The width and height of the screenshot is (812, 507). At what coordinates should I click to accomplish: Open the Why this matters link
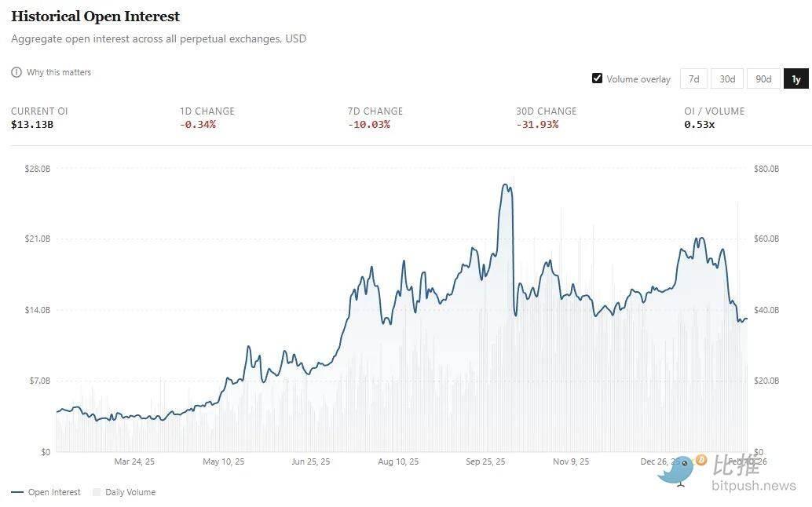tap(58, 72)
